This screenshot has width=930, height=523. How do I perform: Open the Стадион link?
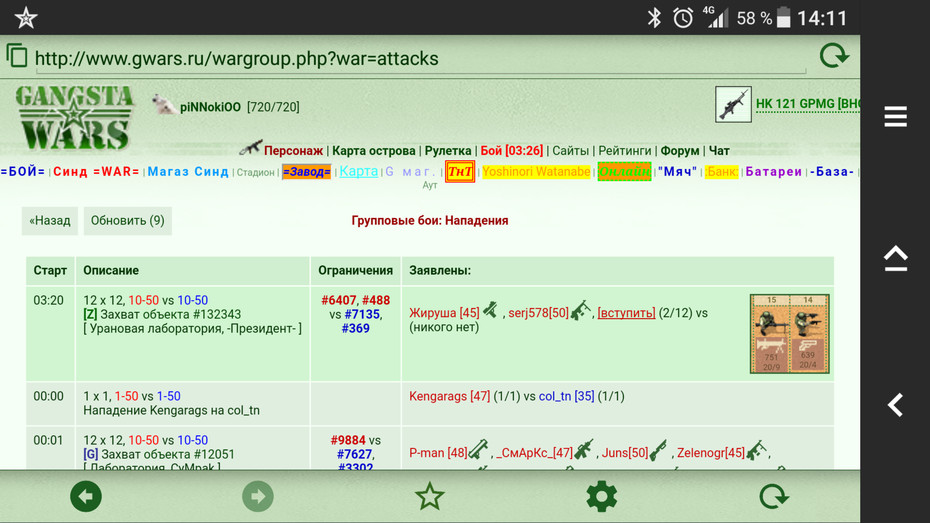[x=256, y=172]
